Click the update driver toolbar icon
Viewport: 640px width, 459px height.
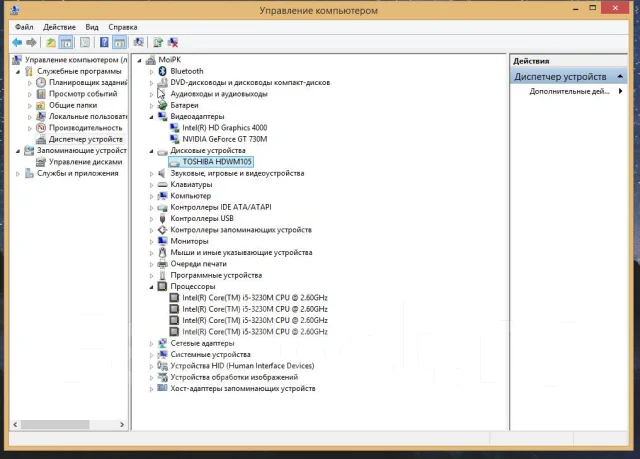pyautogui.click(x=158, y=42)
